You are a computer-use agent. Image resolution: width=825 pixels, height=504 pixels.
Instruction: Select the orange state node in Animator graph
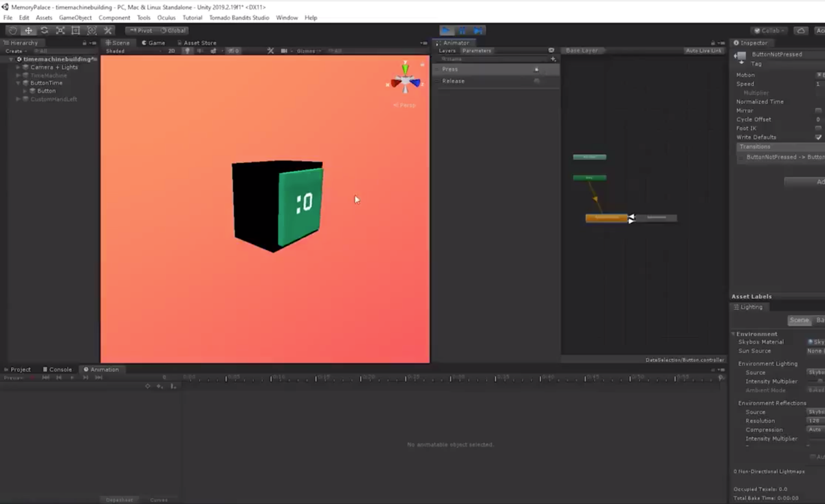(x=606, y=218)
